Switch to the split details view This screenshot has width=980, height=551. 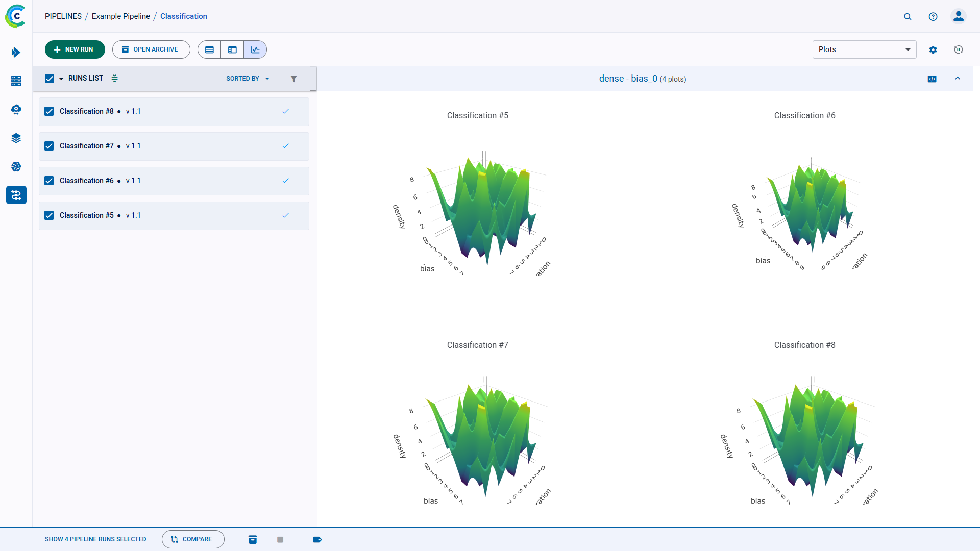tap(232, 49)
